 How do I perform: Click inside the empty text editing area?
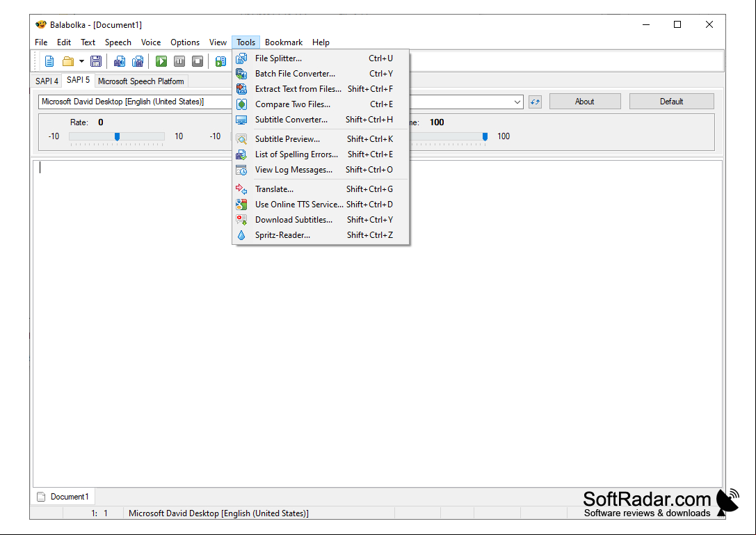tap(378, 324)
